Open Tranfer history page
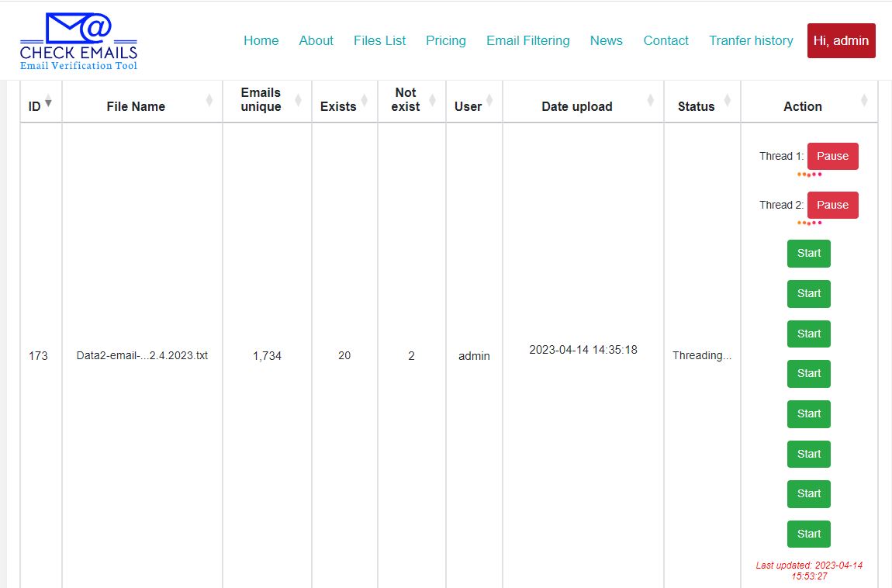 (750, 40)
